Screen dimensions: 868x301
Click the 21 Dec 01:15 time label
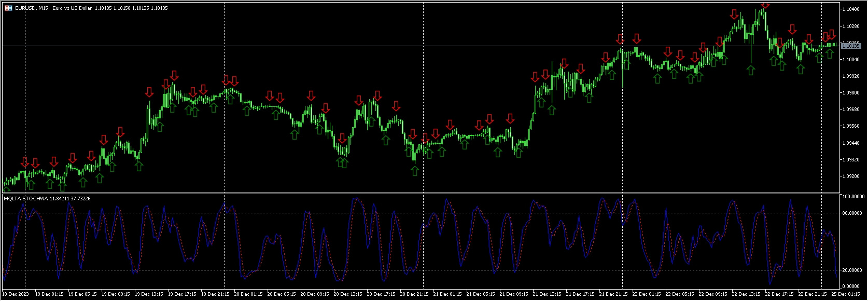[x=447, y=294]
